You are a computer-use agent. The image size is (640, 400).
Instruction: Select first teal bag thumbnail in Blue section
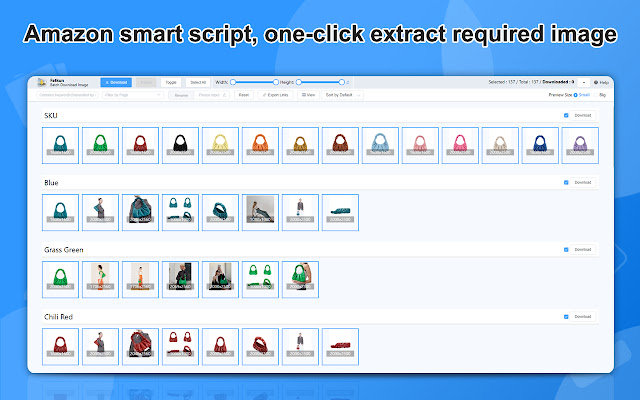[x=60, y=213]
